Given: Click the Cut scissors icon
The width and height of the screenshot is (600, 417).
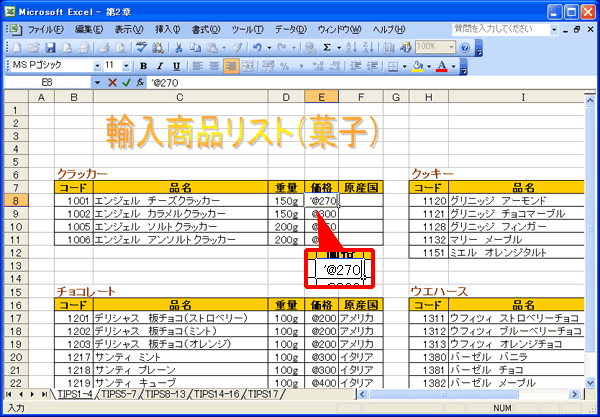Looking at the screenshot, I should click(179, 47).
